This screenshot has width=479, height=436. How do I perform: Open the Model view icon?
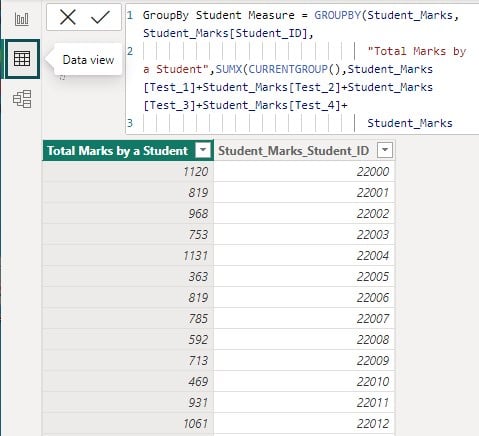point(22,99)
